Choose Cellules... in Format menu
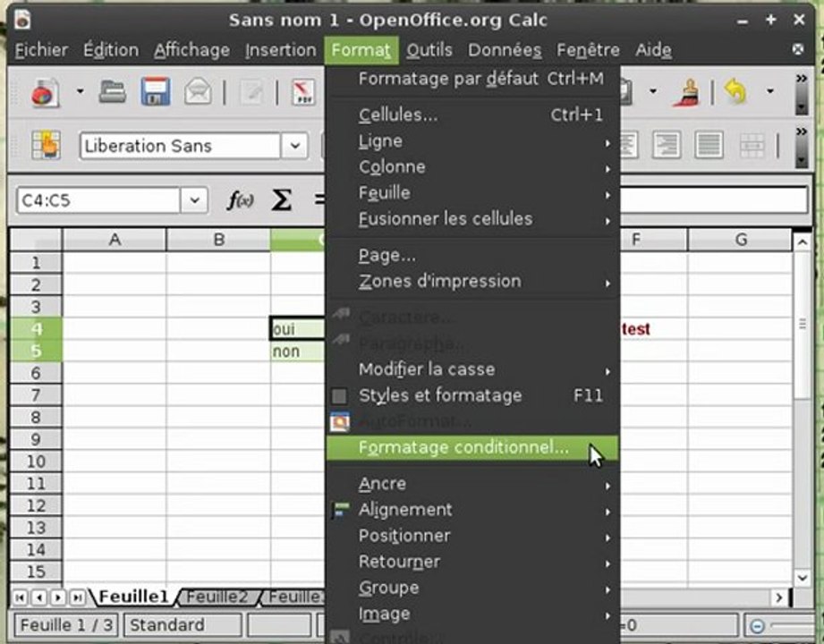 472,114
